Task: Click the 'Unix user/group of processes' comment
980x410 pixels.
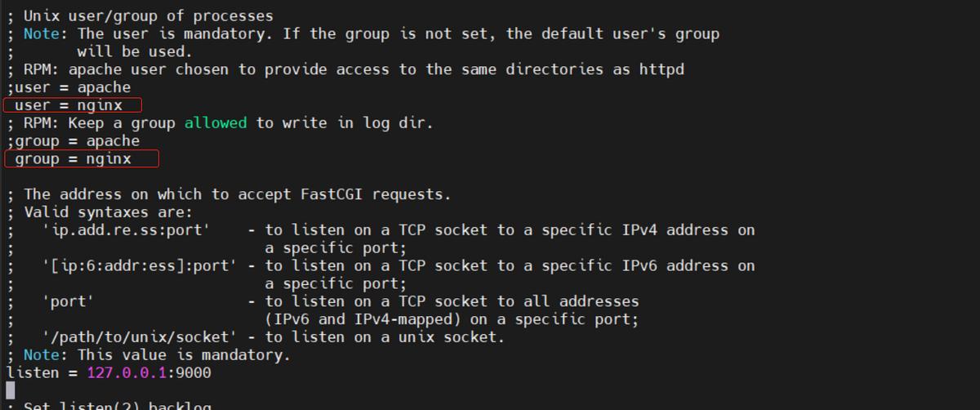Action: coord(149,16)
